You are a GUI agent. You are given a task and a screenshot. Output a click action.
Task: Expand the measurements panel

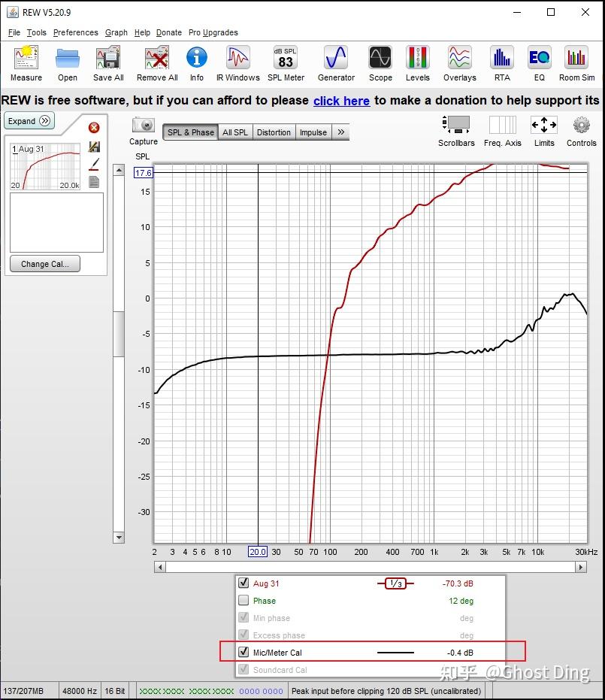click(x=29, y=120)
